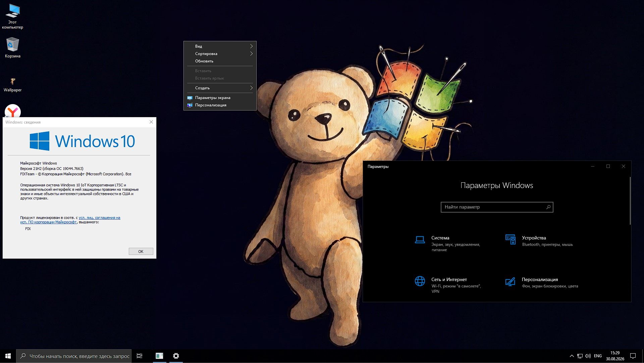644x363 pixels.
Task: Open the Устройства category title
Action: [x=534, y=238]
